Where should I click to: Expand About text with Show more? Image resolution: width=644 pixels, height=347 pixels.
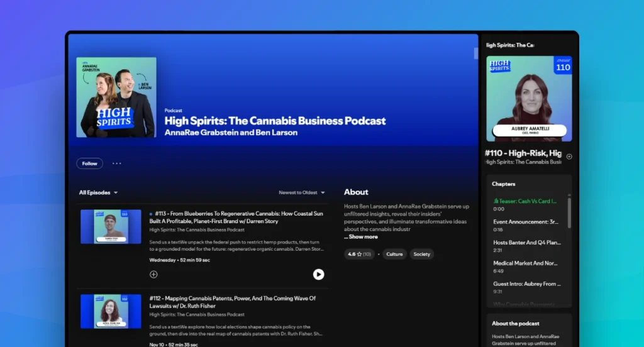tap(361, 237)
